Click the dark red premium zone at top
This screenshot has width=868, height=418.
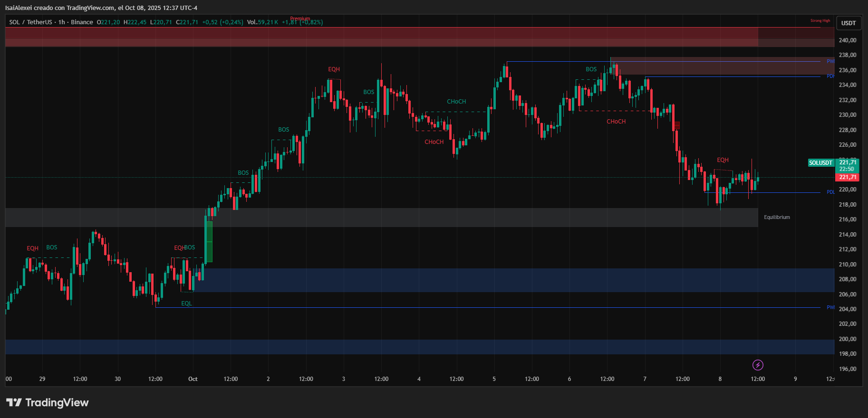click(380, 37)
